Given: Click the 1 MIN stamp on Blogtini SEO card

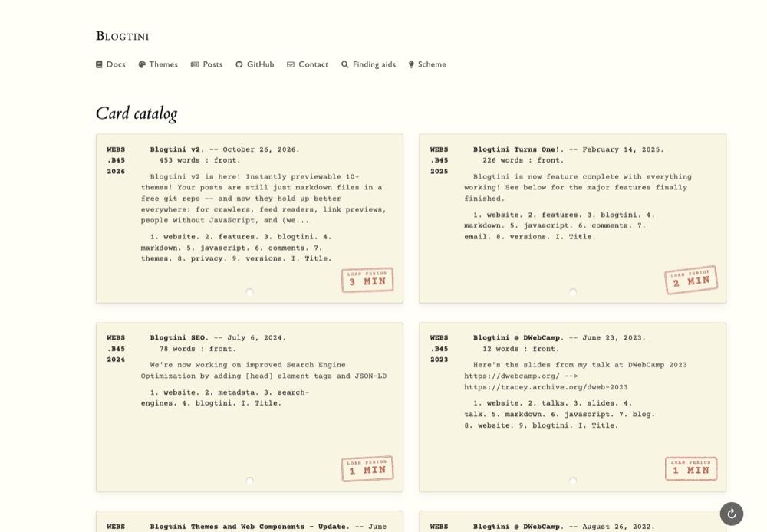Looking at the screenshot, I should point(367,469).
